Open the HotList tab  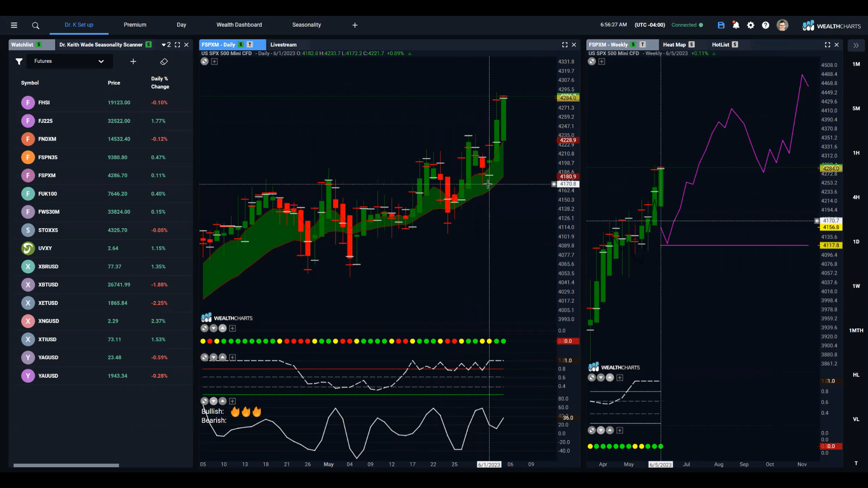(720, 45)
